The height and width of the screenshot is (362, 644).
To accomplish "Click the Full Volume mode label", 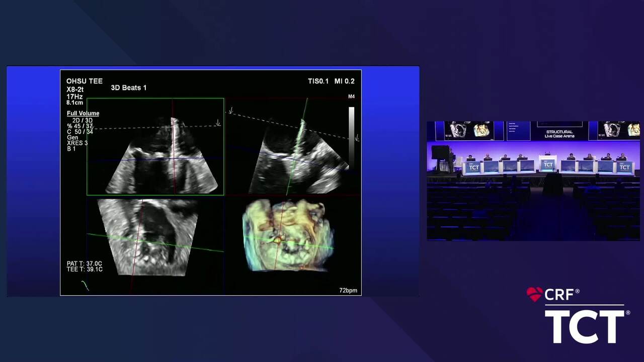I will pyautogui.click(x=83, y=114).
